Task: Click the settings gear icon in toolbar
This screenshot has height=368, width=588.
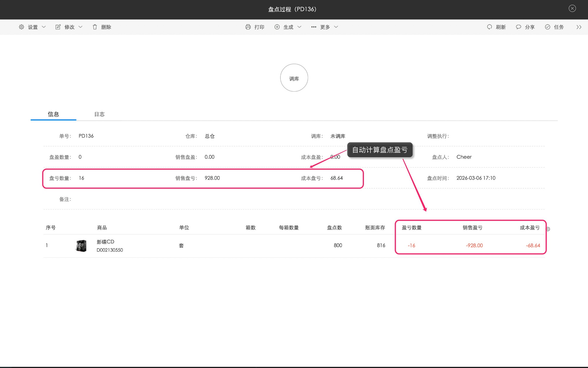Action: [x=21, y=27]
